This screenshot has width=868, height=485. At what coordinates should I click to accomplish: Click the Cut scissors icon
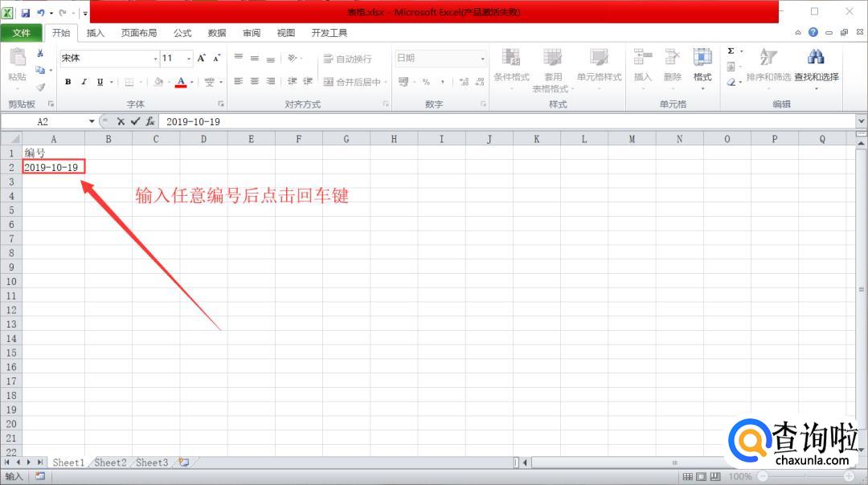click(40, 53)
